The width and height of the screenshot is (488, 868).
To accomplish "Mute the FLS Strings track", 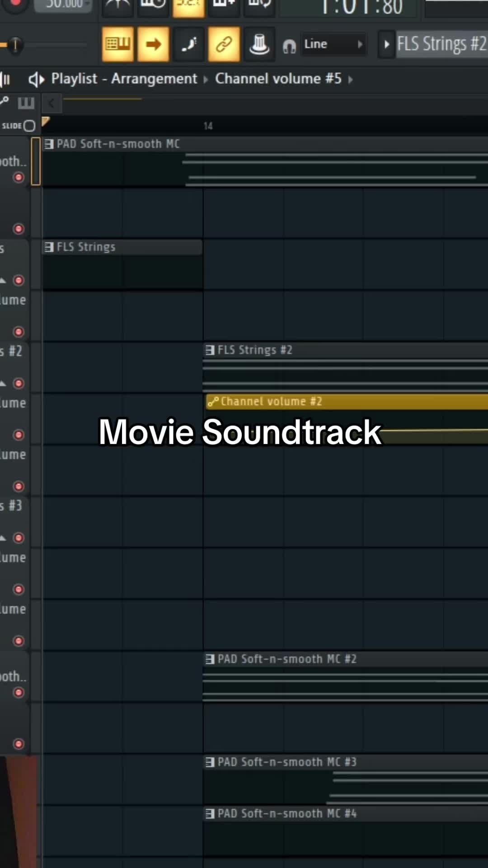I will click(x=19, y=280).
